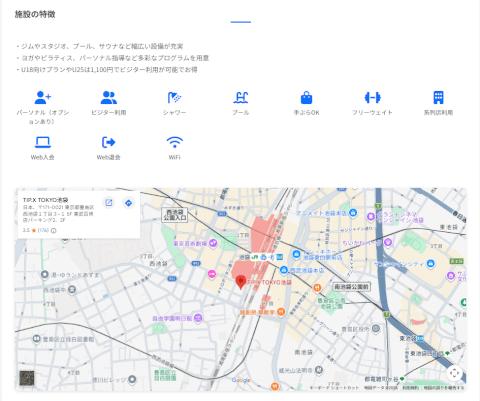Viewport: 480px width, 401px height.
Task: Click 都電雑司ケ谷 station label
Action: click(381, 379)
